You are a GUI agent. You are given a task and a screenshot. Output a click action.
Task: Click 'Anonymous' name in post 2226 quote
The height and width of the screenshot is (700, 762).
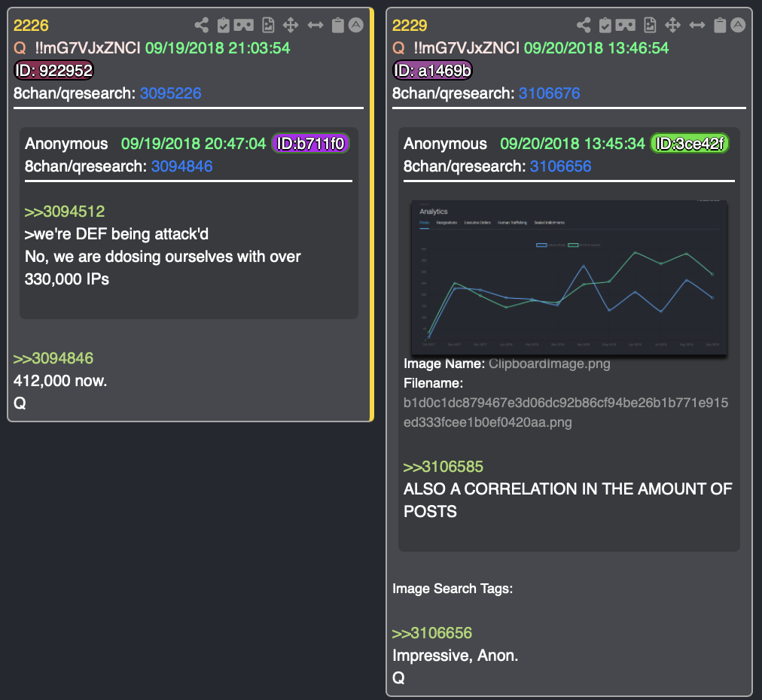pos(66,143)
